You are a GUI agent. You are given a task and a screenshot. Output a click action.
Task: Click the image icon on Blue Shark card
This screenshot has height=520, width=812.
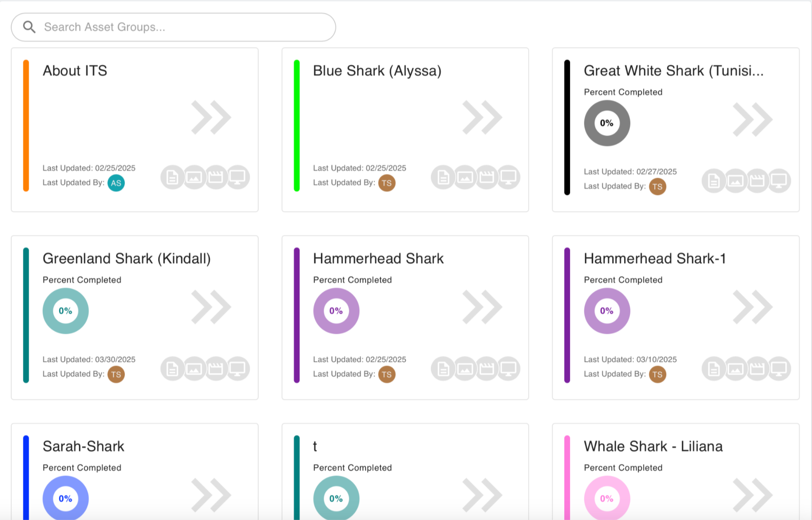click(465, 178)
